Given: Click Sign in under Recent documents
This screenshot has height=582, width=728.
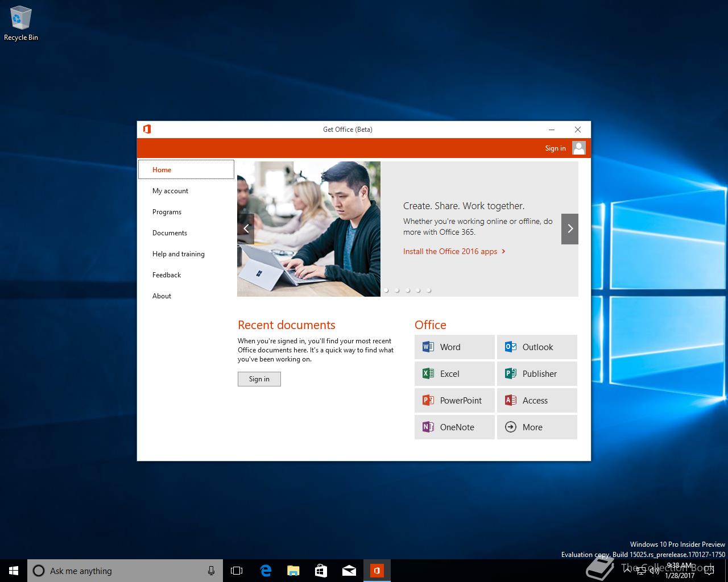Looking at the screenshot, I should [x=259, y=379].
